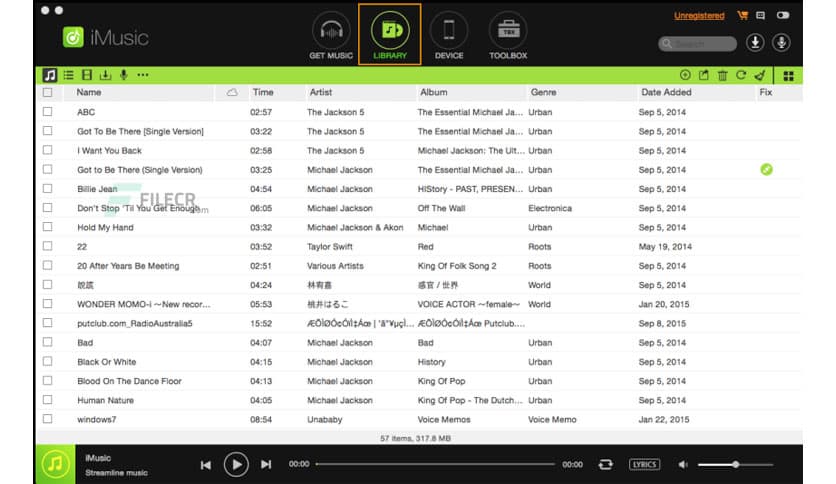Click the Voice Memo genre cell
Image resolution: width=836 pixels, height=484 pixels.
(x=552, y=420)
